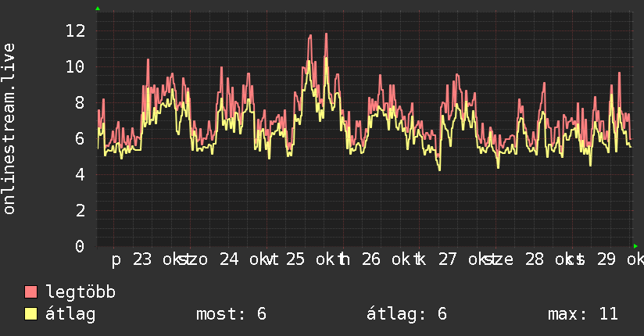Click the y-axis label 12
Viewport: 644px width, 336px height.
(76, 30)
